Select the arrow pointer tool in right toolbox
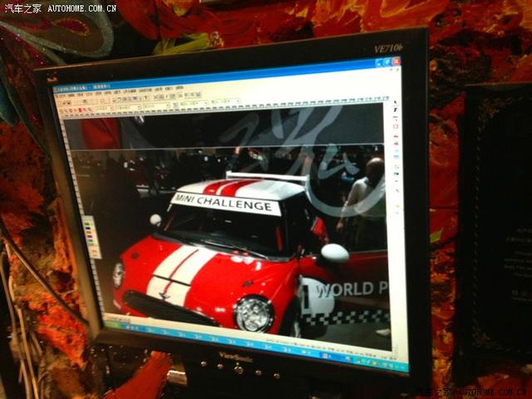 pyautogui.click(x=395, y=102)
